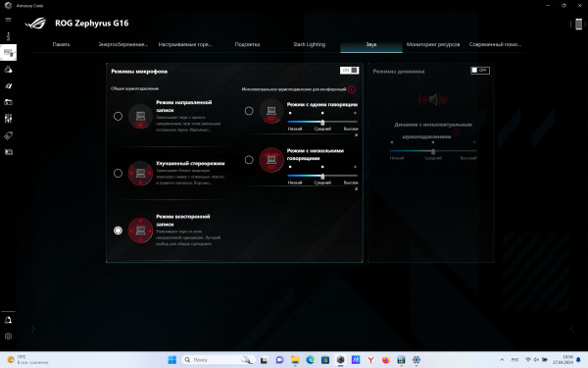This screenshot has width=588, height=368.
Task: Show info for conference noise cancellation
Action: pyautogui.click(x=352, y=89)
